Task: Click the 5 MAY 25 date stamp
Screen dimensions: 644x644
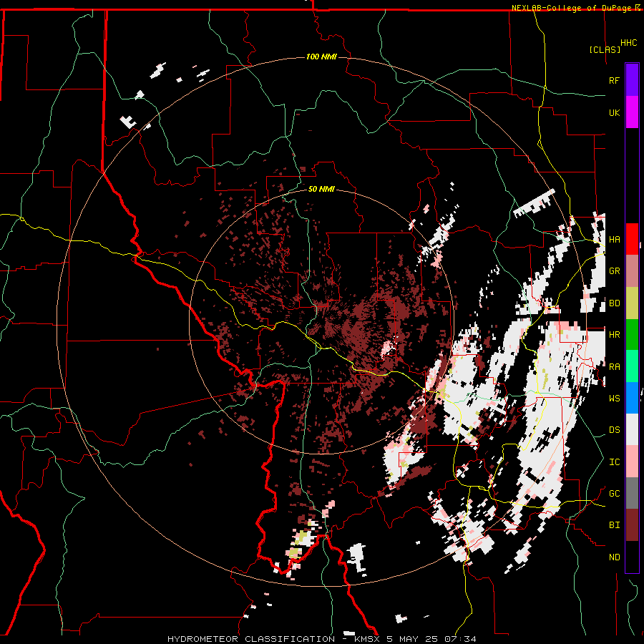Action: 414,639
